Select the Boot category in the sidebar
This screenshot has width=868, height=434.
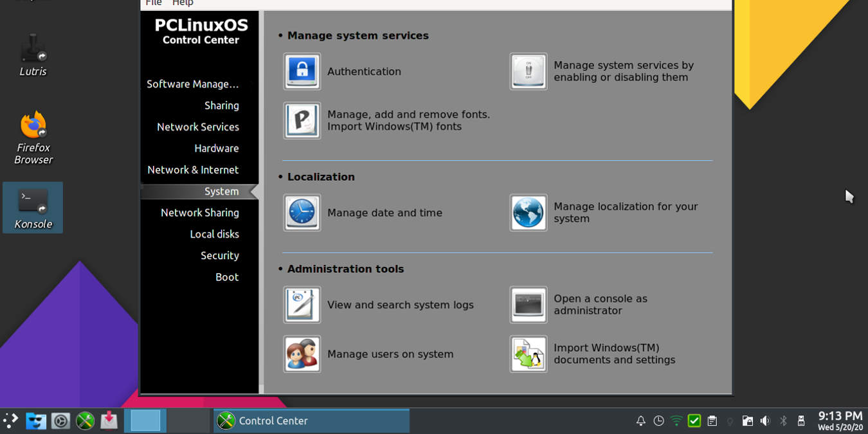pyautogui.click(x=226, y=276)
